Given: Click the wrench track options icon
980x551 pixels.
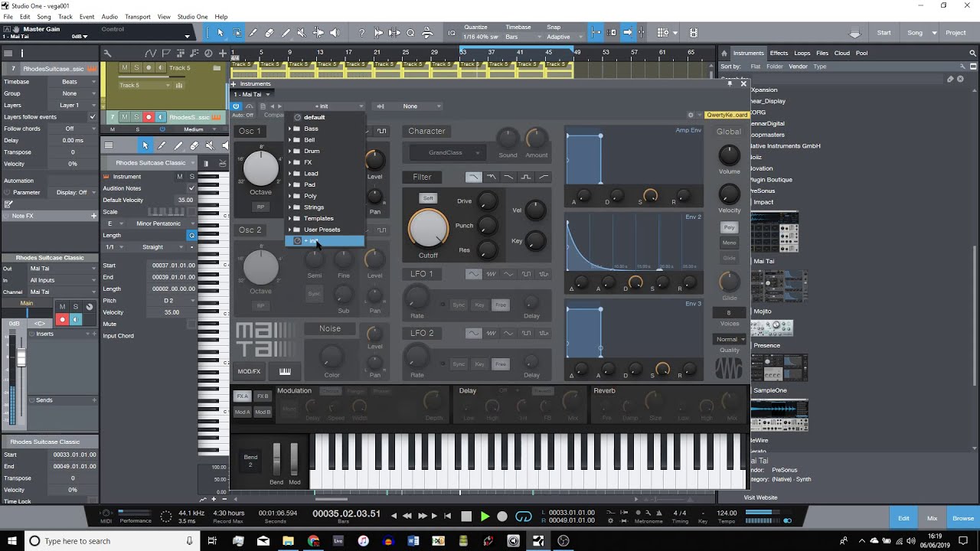Looking at the screenshot, I should (x=107, y=53).
